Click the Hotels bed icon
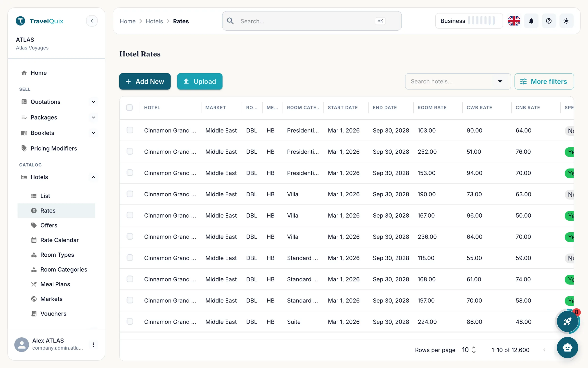The image size is (588, 368). coord(24,177)
